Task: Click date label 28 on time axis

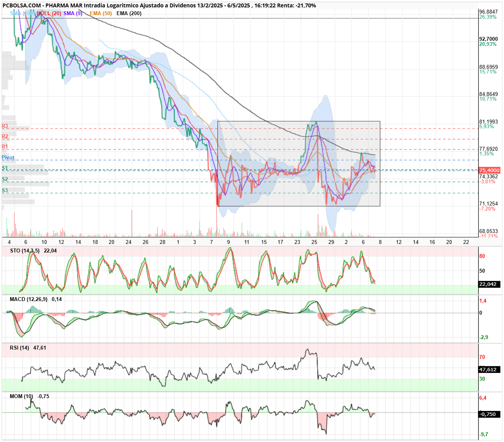Action: point(163,242)
